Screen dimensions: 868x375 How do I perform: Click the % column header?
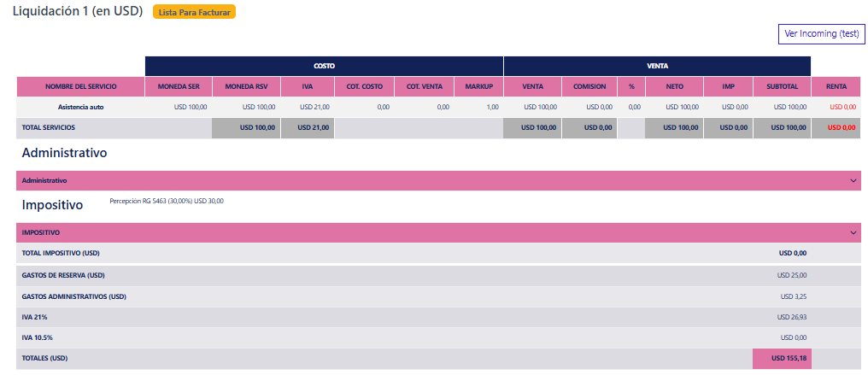pos(631,87)
